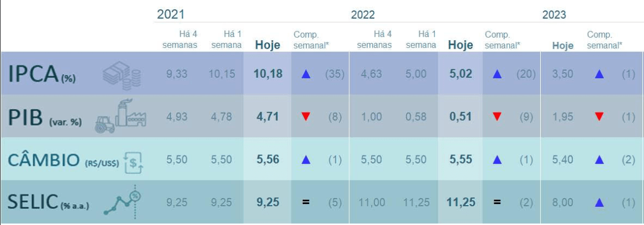
Task: Click the blue up arrow for CÂMBIO 2022
Action: (x=497, y=160)
